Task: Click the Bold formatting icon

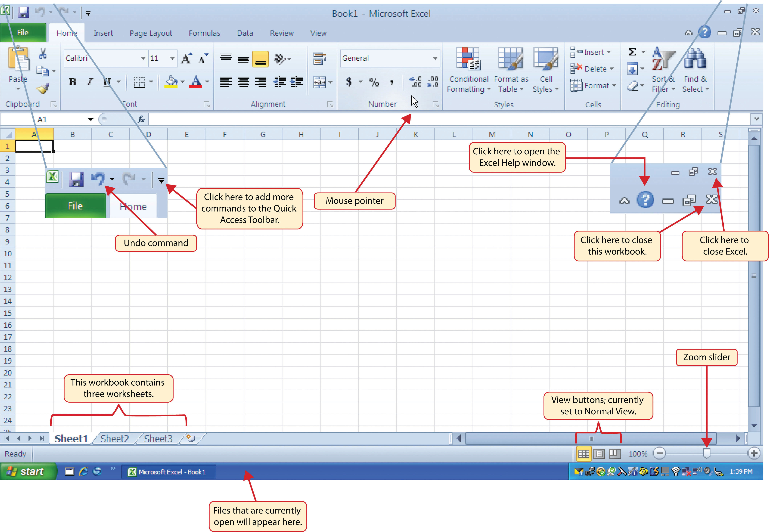Action: 70,82
